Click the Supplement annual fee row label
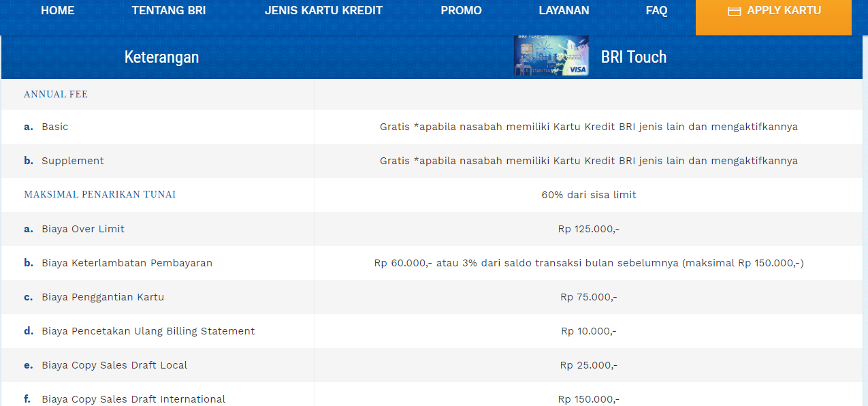 (x=72, y=161)
